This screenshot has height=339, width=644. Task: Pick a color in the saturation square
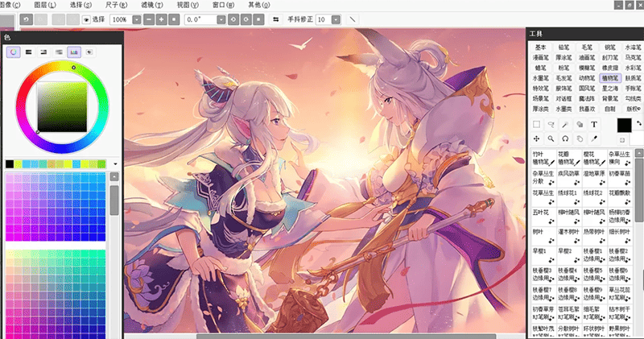(x=62, y=107)
